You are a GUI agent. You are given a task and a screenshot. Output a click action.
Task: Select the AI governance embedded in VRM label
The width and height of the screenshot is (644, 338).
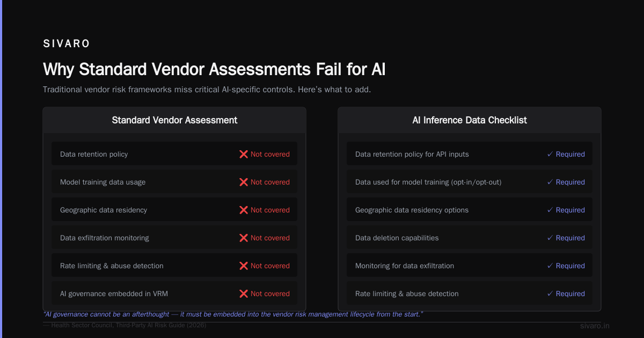(114, 293)
